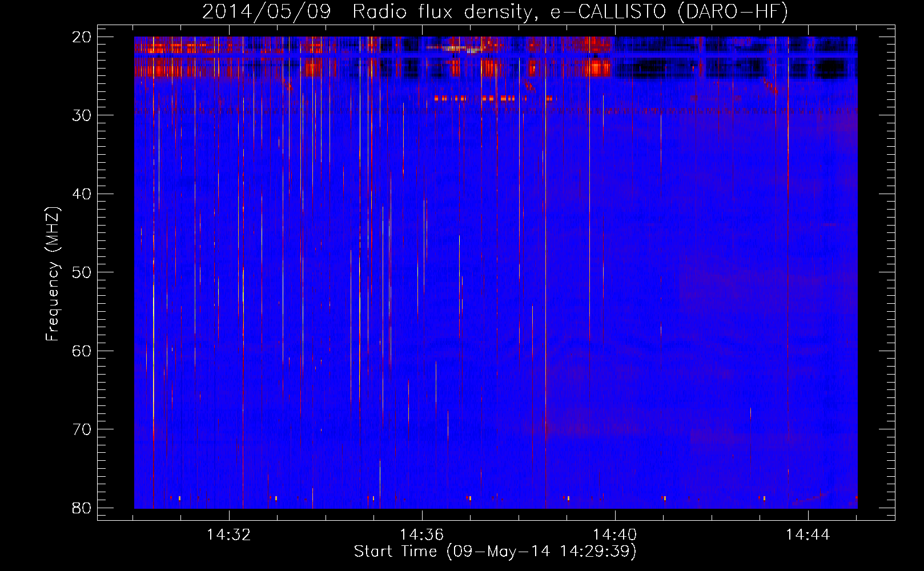Click the 40 frequency tick label
This screenshot has height=571, width=924.
(82, 194)
